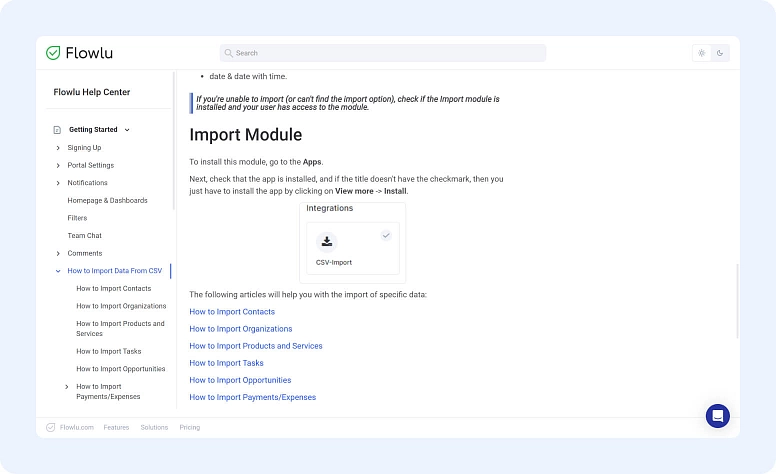This screenshot has height=474, width=776.
Task: Click the Search input field
Action: pos(383,53)
